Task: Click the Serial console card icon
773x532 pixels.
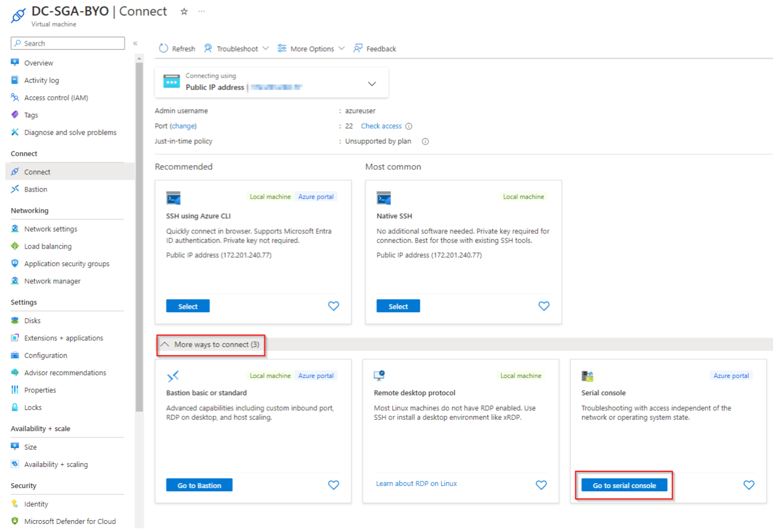Action: 587,376
